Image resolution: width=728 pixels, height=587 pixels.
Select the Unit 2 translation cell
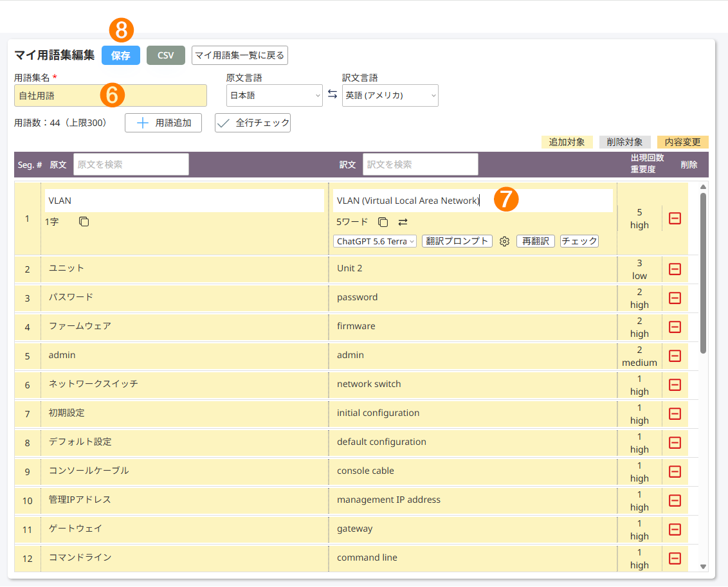pos(473,269)
